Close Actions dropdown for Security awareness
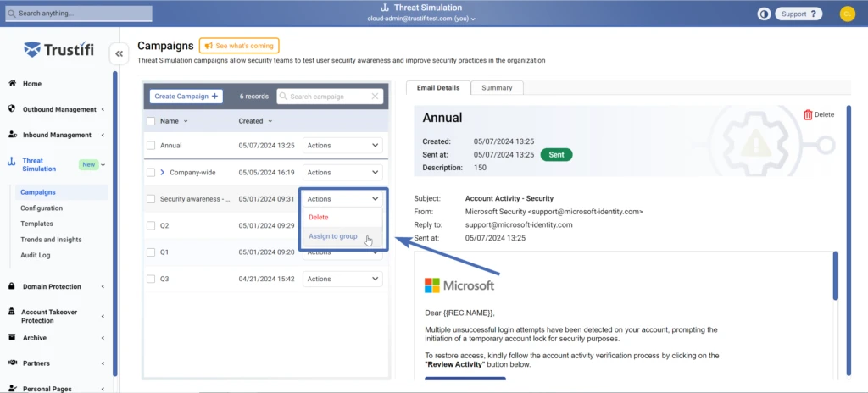The width and height of the screenshot is (868, 393). pyautogui.click(x=342, y=199)
